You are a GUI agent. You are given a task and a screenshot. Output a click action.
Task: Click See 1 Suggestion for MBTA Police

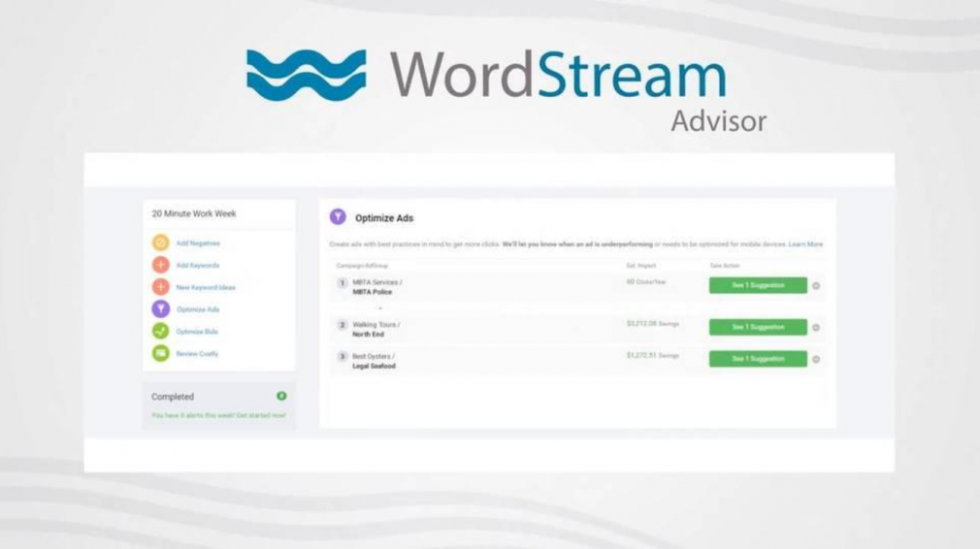(758, 285)
